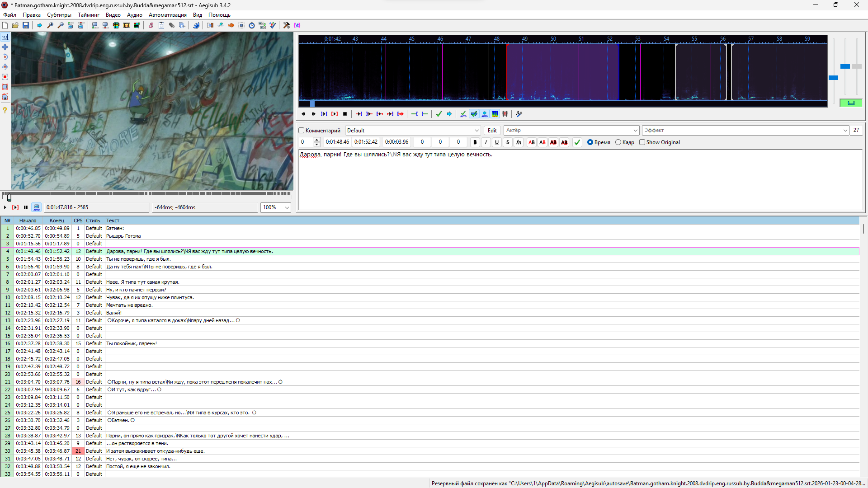Image resolution: width=868 pixels, height=488 pixels.
Task: Open the 100% video zoom dropdown
Action: (287, 207)
